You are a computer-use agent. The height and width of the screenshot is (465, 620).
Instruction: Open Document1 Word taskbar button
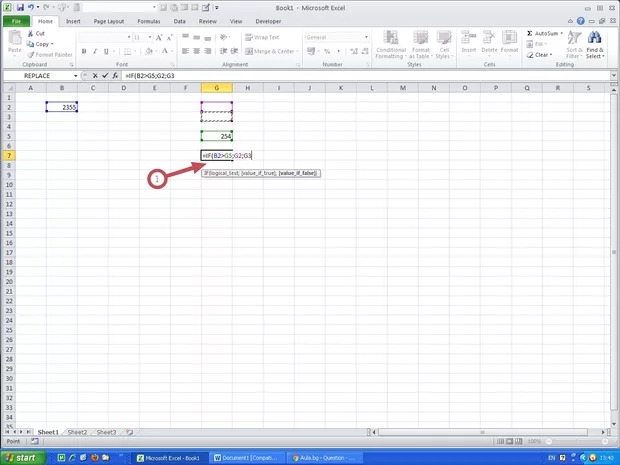[x=247, y=458]
